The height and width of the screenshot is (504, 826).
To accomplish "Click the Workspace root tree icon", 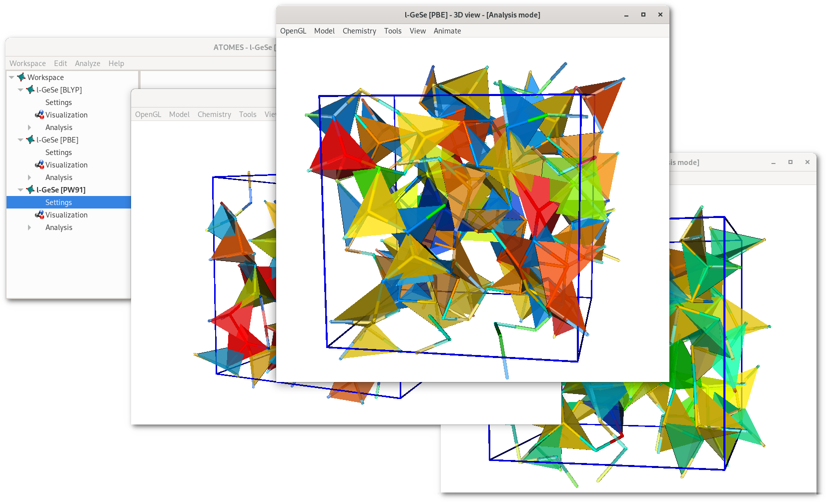I will click(21, 77).
